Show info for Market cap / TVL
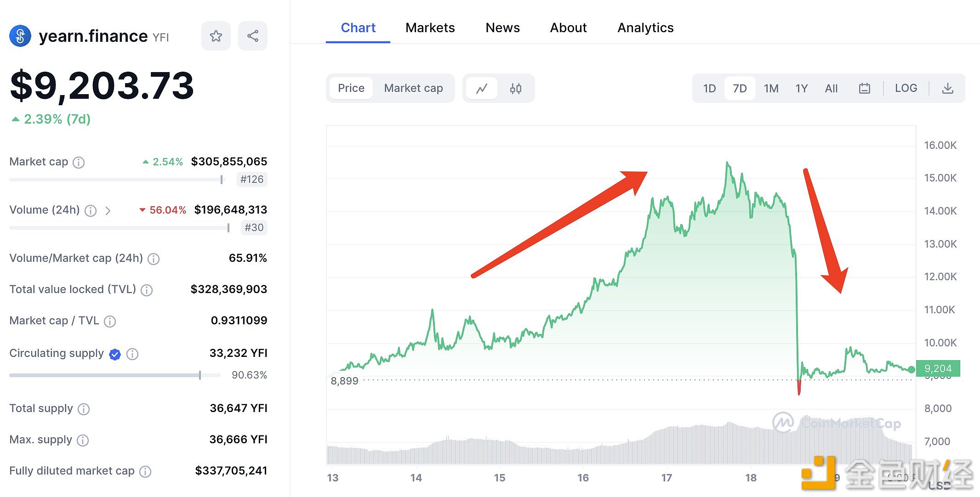The image size is (980, 497). click(x=110, y=322)
